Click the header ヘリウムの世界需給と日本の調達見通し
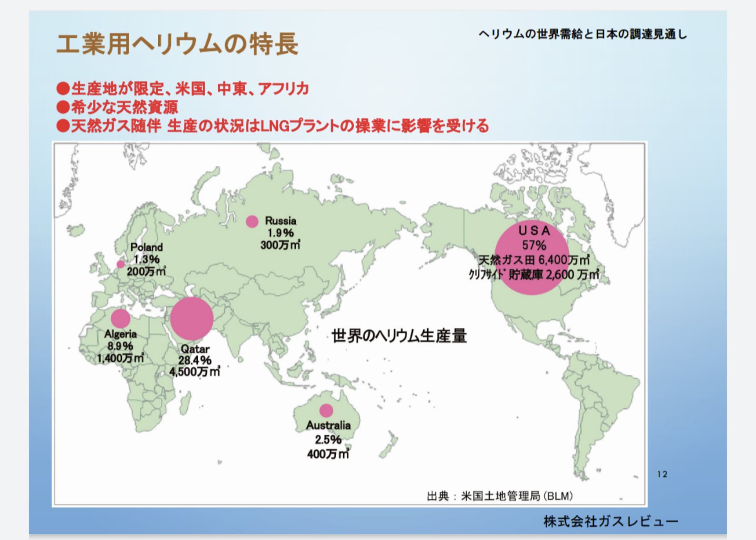This screenshot has height=540, width=756. (x=583, y=34)
